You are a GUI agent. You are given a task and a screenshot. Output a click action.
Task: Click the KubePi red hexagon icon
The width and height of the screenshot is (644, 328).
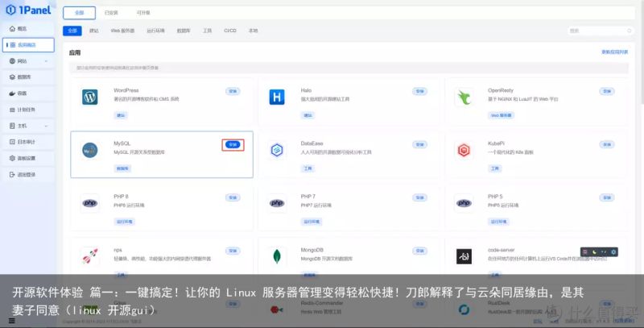tap(464, 151)
